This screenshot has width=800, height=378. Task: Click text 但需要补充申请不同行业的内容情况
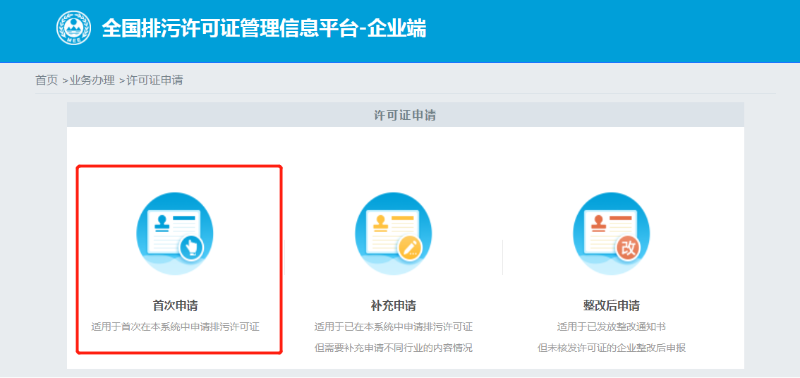pos(393,348)
